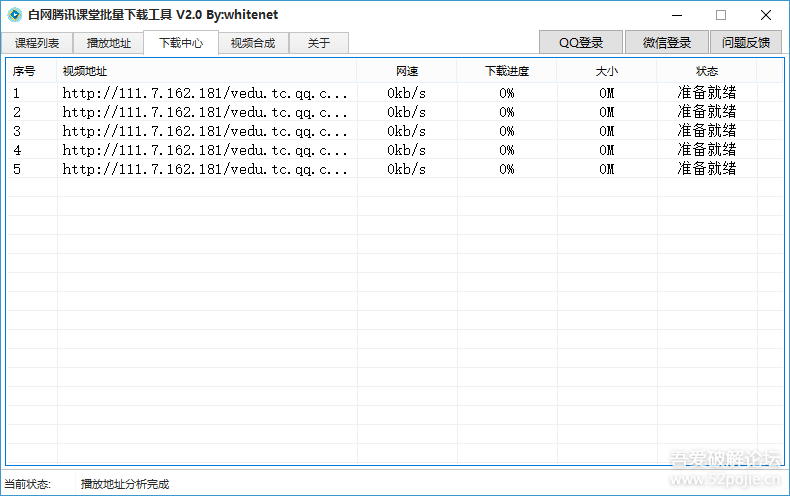790x496 pixels.
Task: Click row 5 0M size cell
Action: [x=607, y=169]
